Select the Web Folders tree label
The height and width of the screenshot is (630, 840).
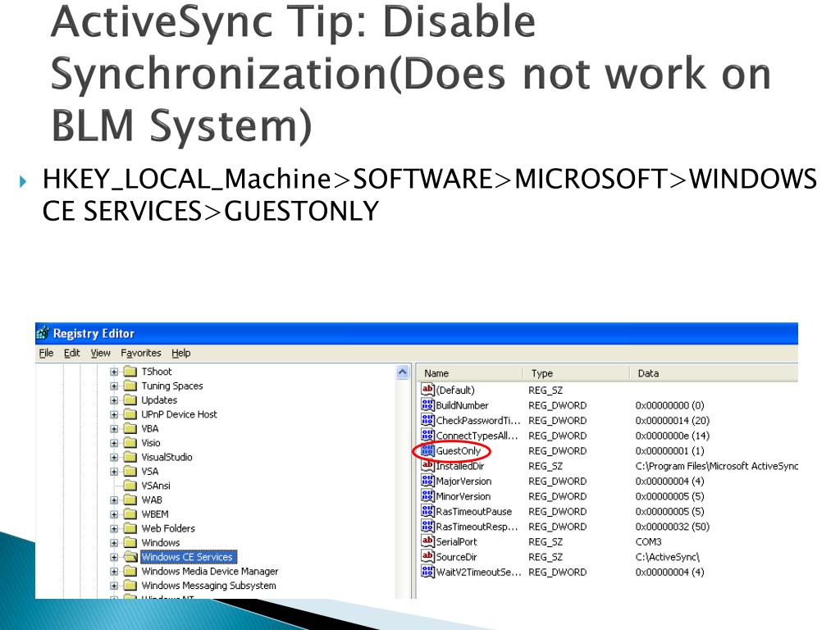click(x=168, y=528)
